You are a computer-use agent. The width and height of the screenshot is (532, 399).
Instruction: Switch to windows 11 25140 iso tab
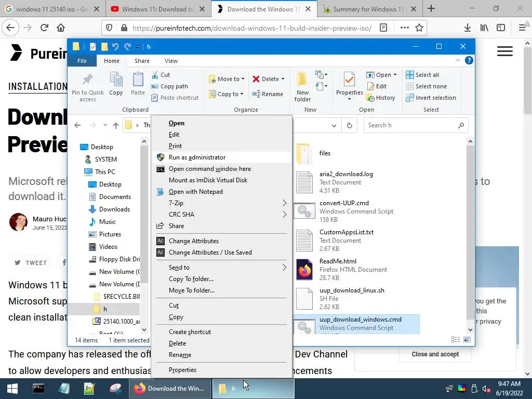tap(52, 9)
